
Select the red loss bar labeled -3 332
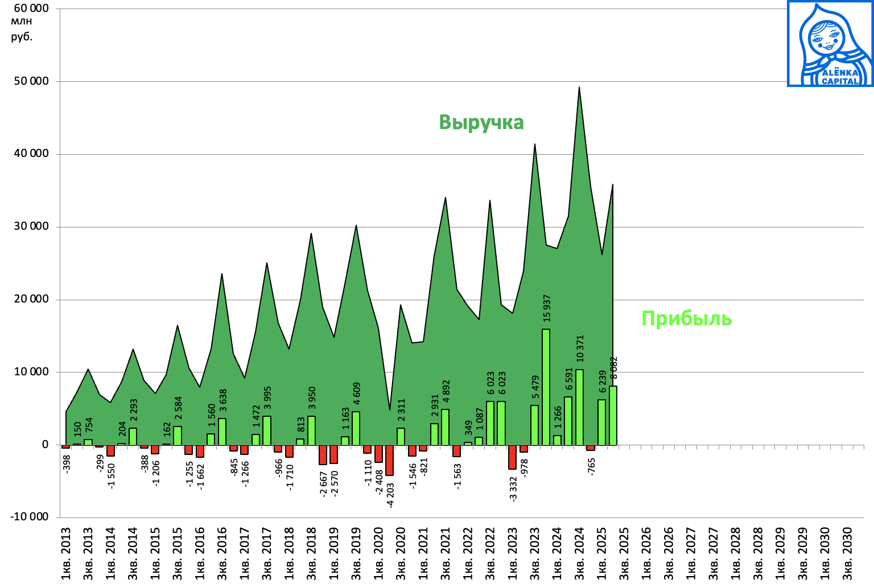click(x=512, y=457)
